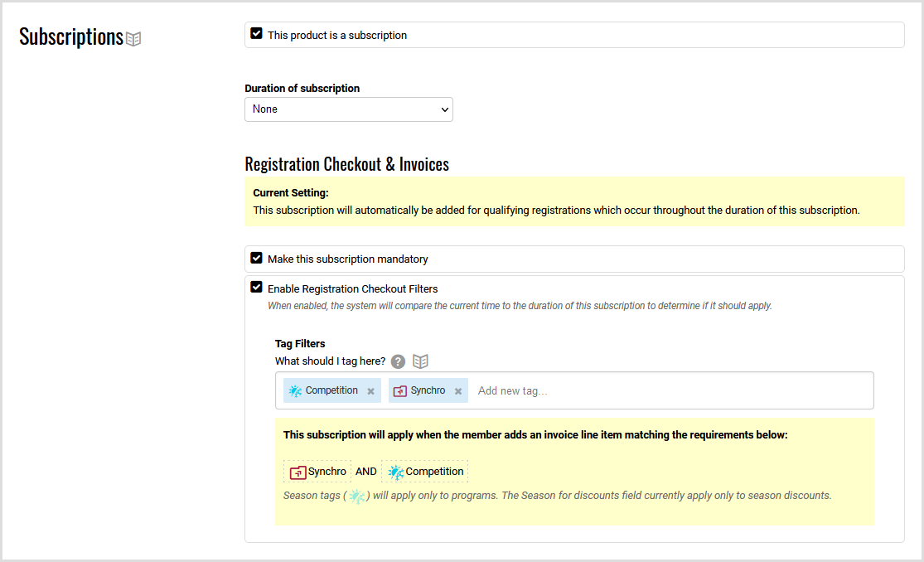This screenshot has width=924, height=562.
Task: Click the season icon inside the Competition tag chip
Action: pos(295,390)
